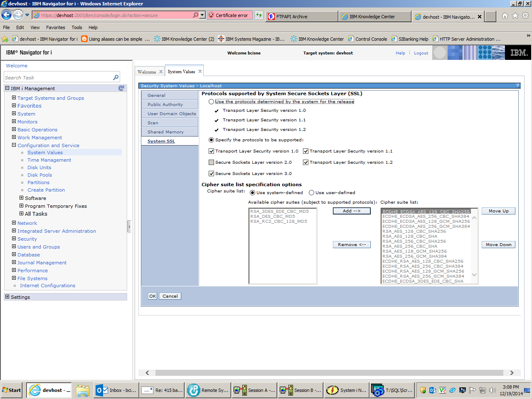Open System i Navigator taskbar item
532x399 pixels.
346,390
